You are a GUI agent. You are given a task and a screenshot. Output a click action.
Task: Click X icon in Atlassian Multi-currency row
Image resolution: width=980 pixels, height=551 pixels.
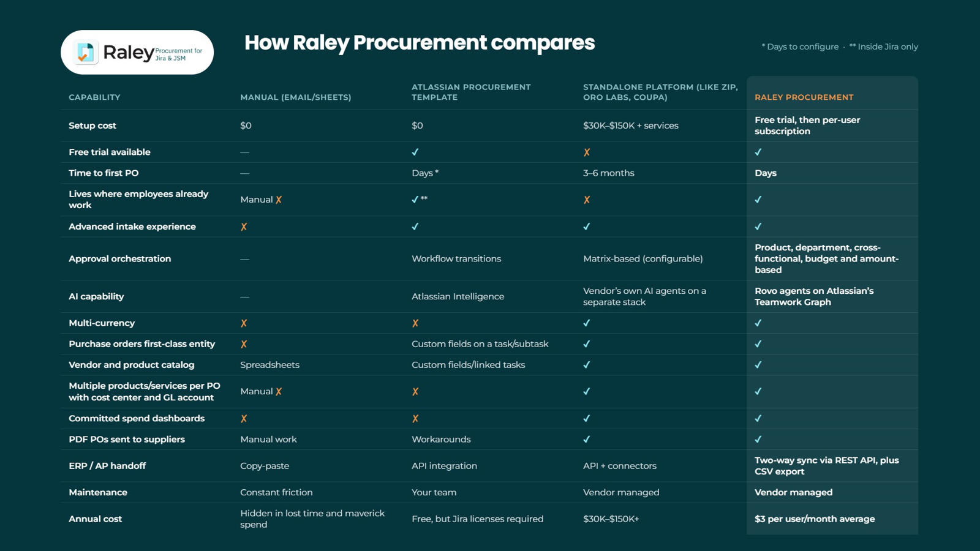415,323
